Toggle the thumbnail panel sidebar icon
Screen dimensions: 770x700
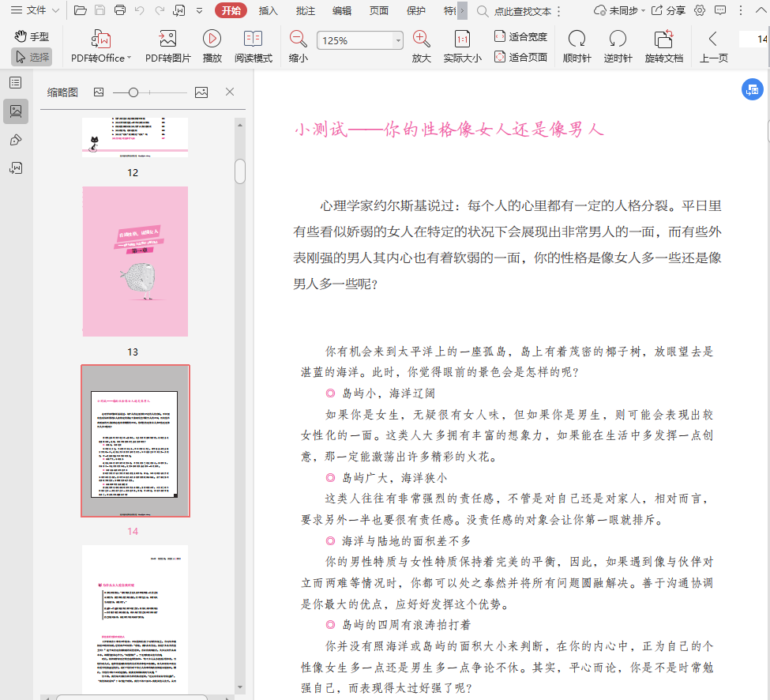point(16,111)
